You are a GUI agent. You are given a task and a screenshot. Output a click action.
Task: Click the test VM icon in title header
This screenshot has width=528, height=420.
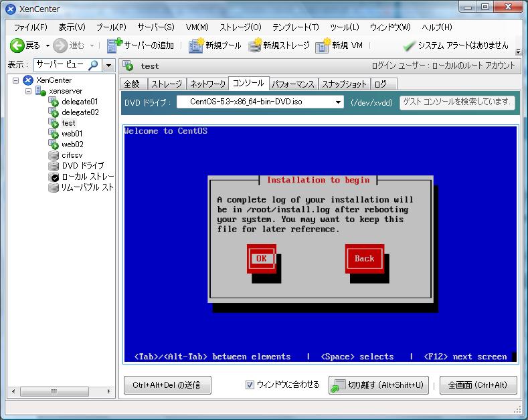(x=128, y=66)
